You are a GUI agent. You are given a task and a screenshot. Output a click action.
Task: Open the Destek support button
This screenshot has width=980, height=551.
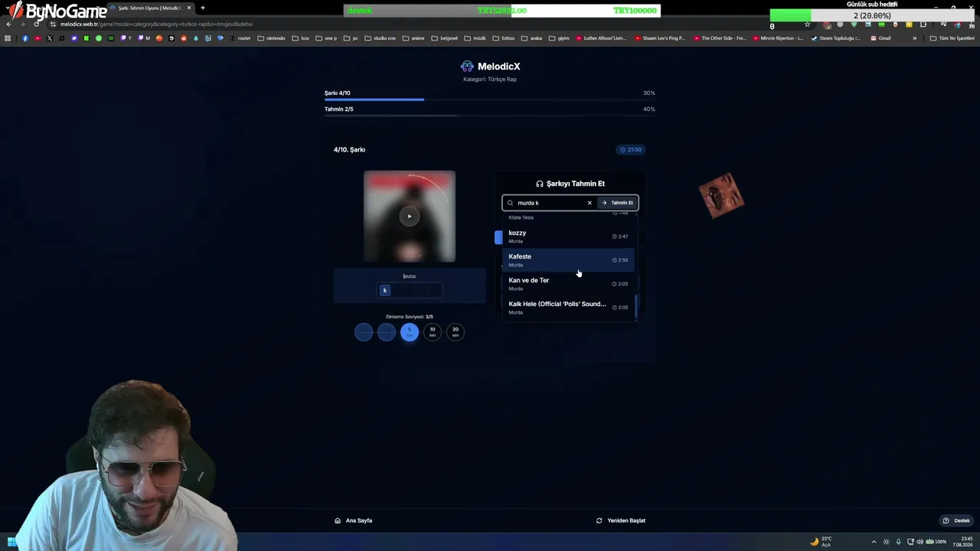(x=956, y=520)
